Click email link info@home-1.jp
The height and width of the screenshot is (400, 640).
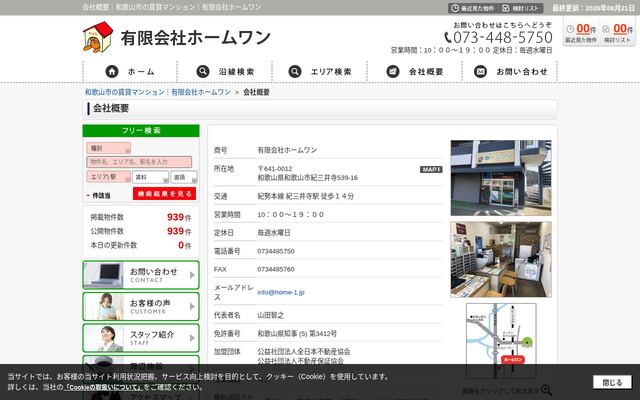[x=281, y=292]
